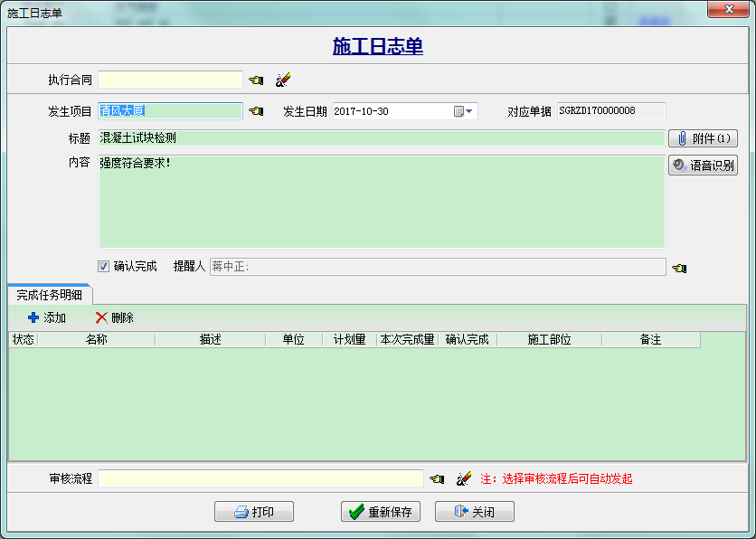Add a task row with 添加
Viewport: 756px width, 539px height.
coord(47,317)
